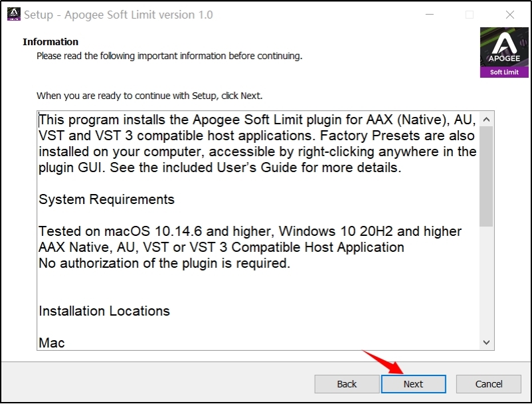
Task: Click the scroll down arrow of the information box
Action: tap(486, 342)
